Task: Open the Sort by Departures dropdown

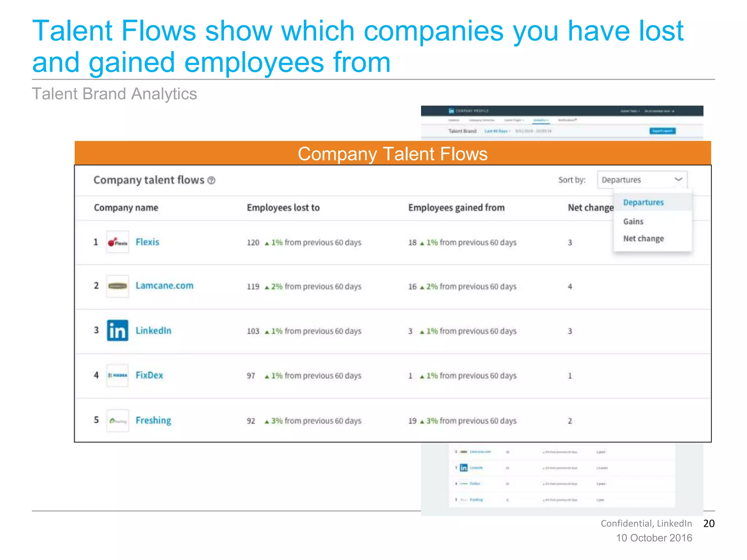Action: pos(642,180)
